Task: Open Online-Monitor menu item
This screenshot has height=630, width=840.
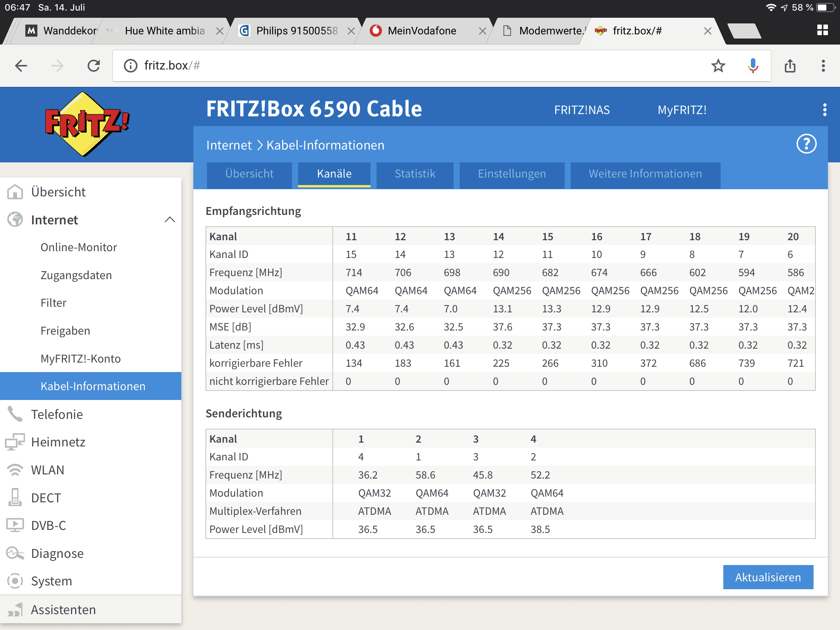Action: pos(79,247)
